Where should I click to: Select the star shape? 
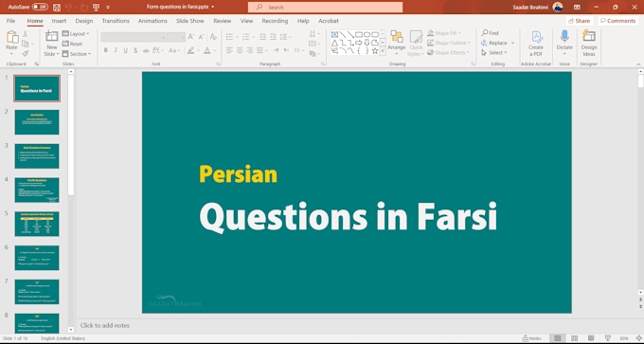(x=375, y=51)
